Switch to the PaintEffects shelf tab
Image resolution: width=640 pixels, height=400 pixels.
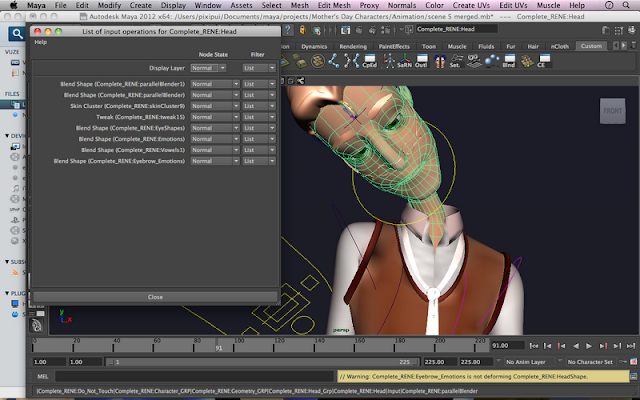click(x=394, y=46)
